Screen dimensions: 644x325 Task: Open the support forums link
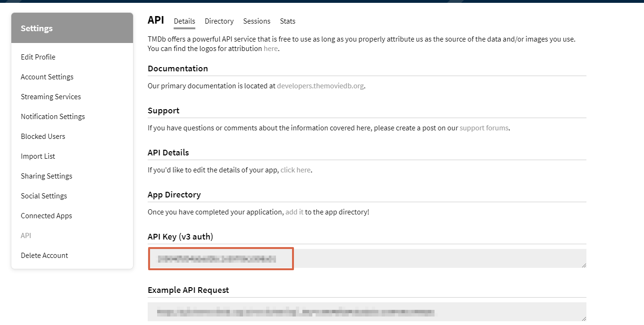pos(484,128)
